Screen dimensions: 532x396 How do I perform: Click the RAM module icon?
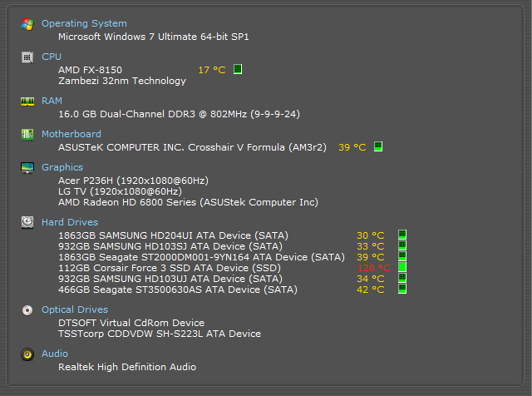pos(27,101)
